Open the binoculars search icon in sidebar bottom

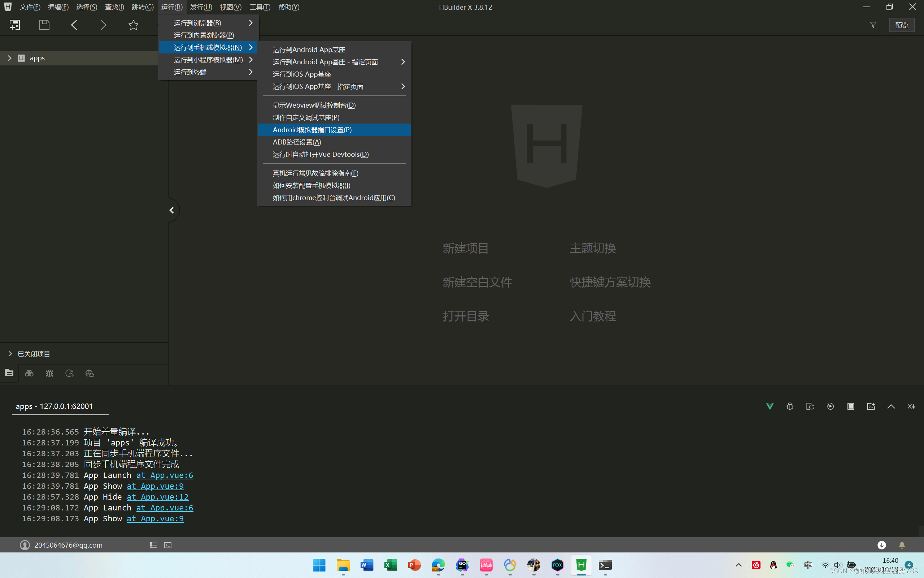pos(29,374)
